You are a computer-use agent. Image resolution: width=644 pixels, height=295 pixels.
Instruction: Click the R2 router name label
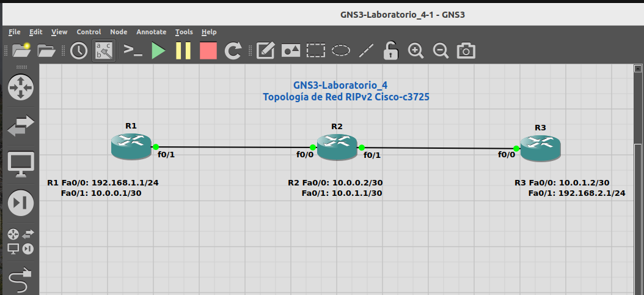[337, 126]
